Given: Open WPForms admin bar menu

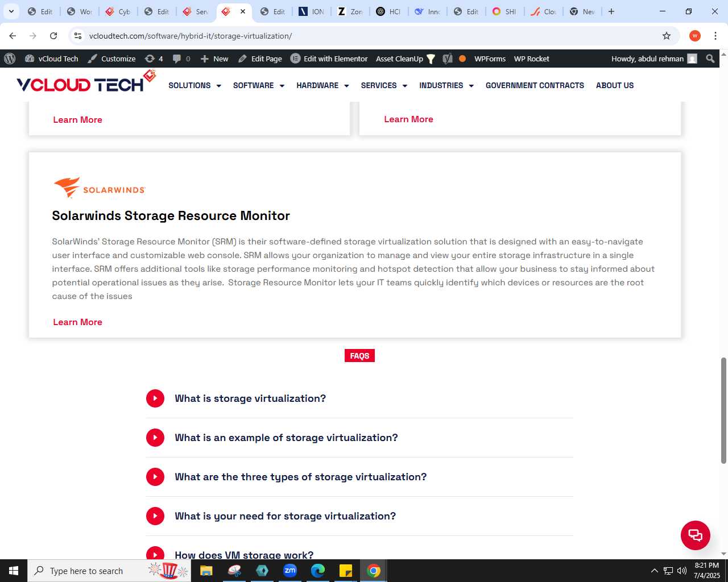Looking at the screenshot, I should (490, 59).
